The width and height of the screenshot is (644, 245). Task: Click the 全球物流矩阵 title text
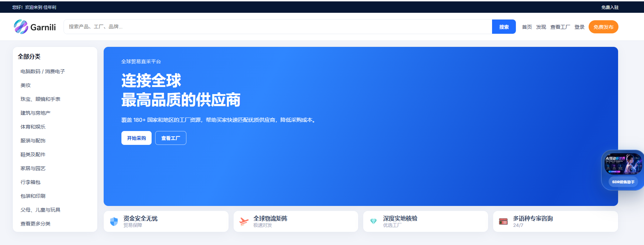[271, 218]
